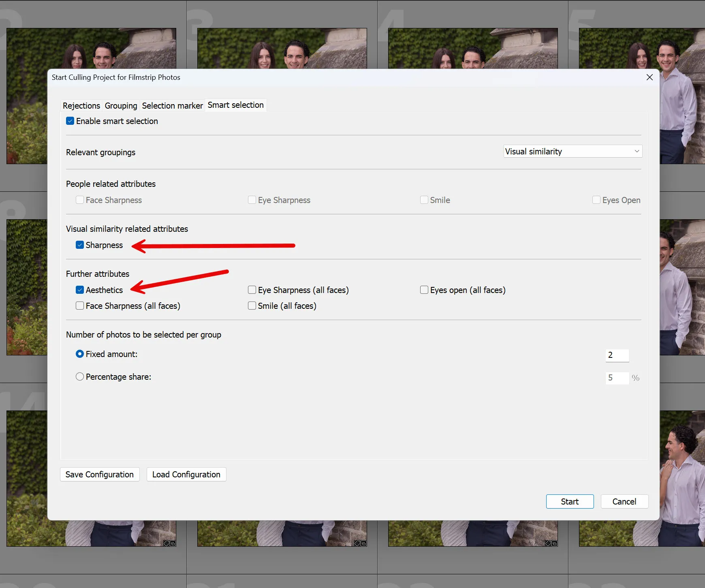Click the tag icon on the leftmost bottom thumbnail

pyautogui.click(x=167, y=543)
